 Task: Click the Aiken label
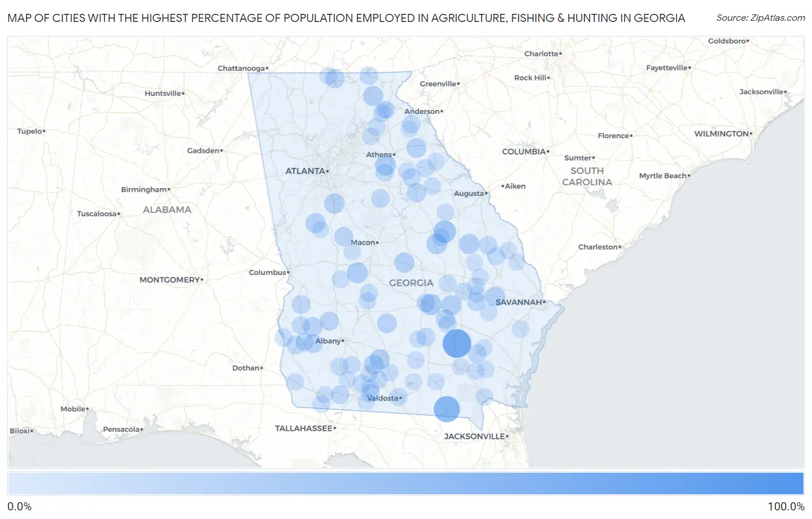(515, 186)
